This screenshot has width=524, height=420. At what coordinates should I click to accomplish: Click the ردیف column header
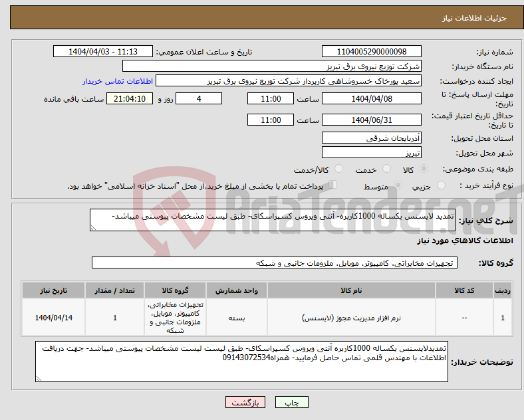click(503, 290)
